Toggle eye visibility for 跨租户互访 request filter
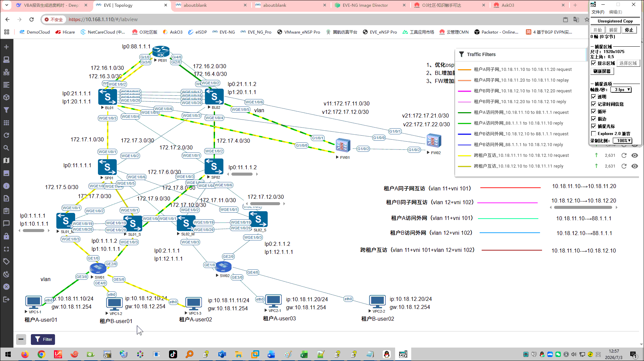The height and width of the screenshot is (361, 644). (635, 155)
